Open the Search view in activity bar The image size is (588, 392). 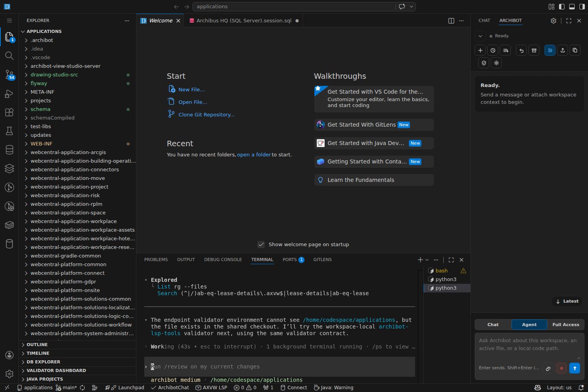(9, 56)
